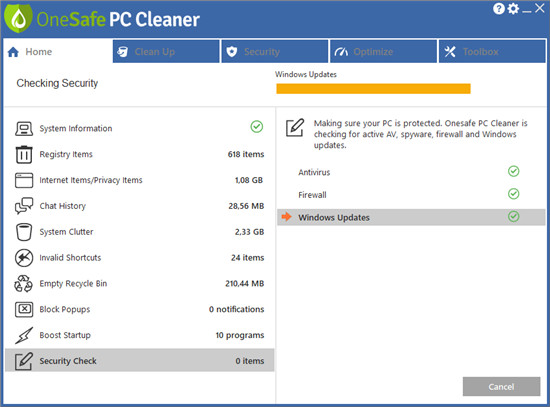Click the Chat History speech bubbles icon
This screenshot has width=550, height=407.
(24, 206)
